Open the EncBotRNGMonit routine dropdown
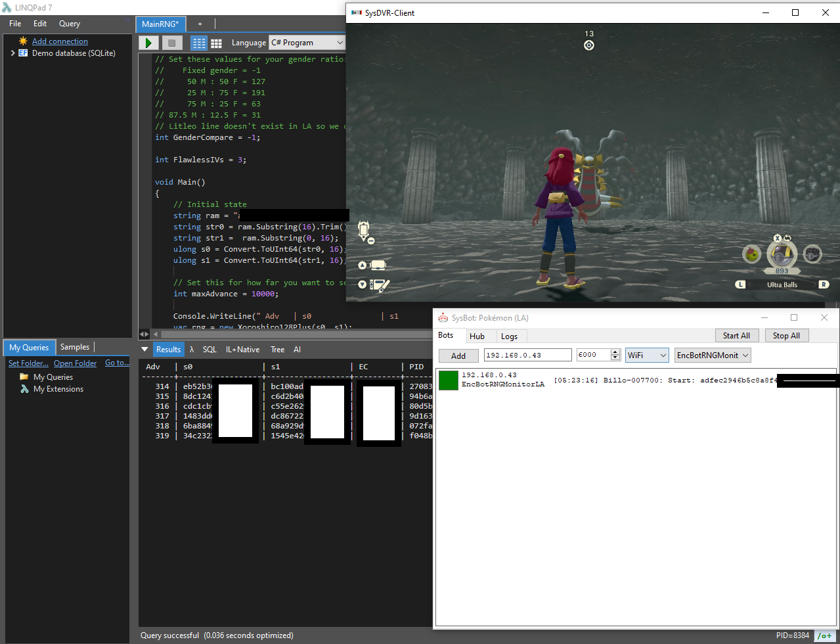The width and height of the screenshot is (840, 644). (x=713, y=355)
